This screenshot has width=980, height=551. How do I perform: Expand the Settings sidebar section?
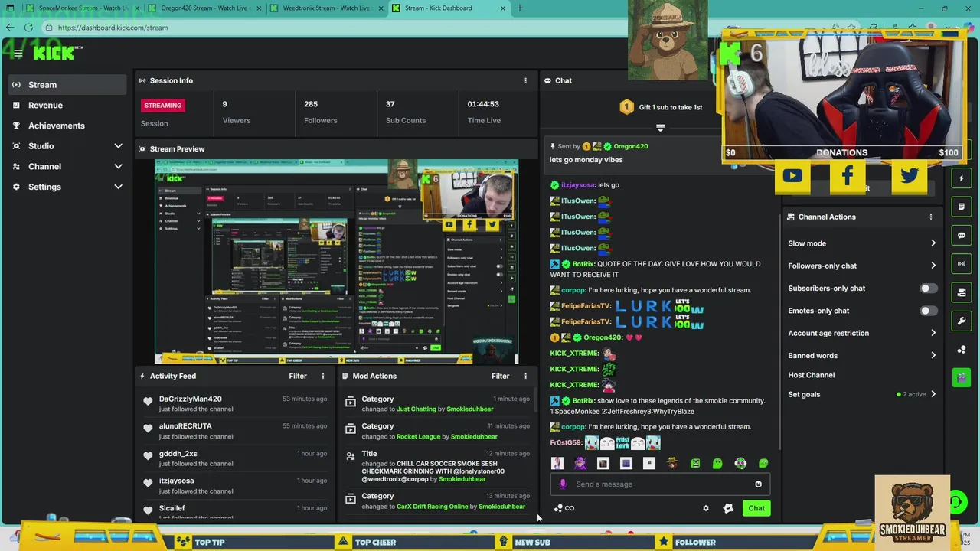118,187
